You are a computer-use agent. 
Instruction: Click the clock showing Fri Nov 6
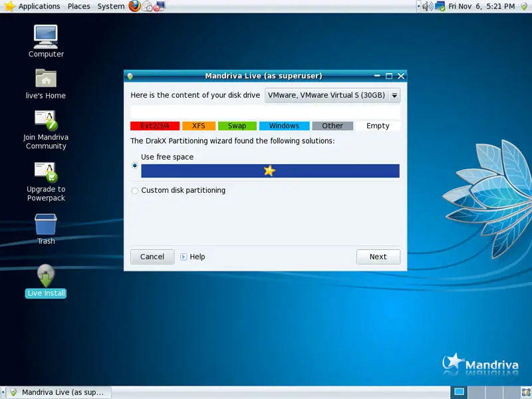click(x=481, y=6)
